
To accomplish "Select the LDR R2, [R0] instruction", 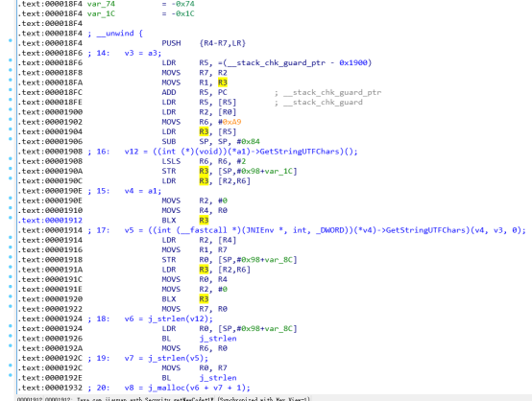I will [199, 112].
